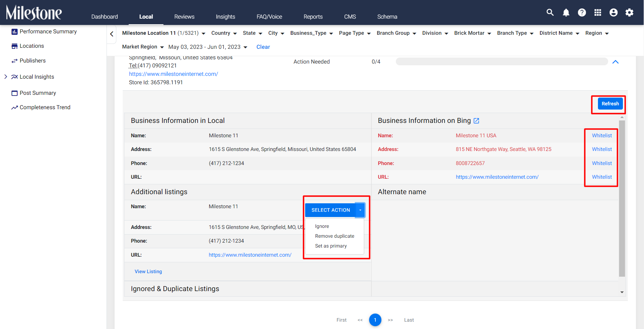Select the Local tab
The width and height of the screenshot is (644, 329).
tap(146, 17)
